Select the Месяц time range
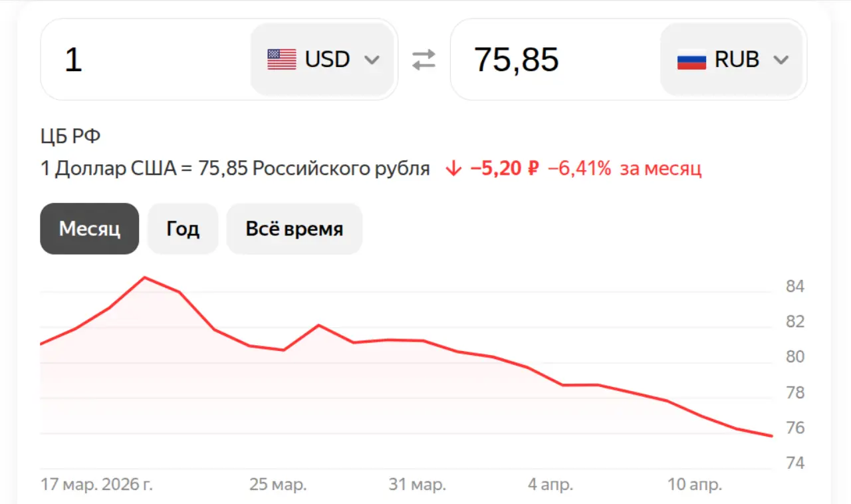This screenshot has width=851, height=504. tap(89, 229)
